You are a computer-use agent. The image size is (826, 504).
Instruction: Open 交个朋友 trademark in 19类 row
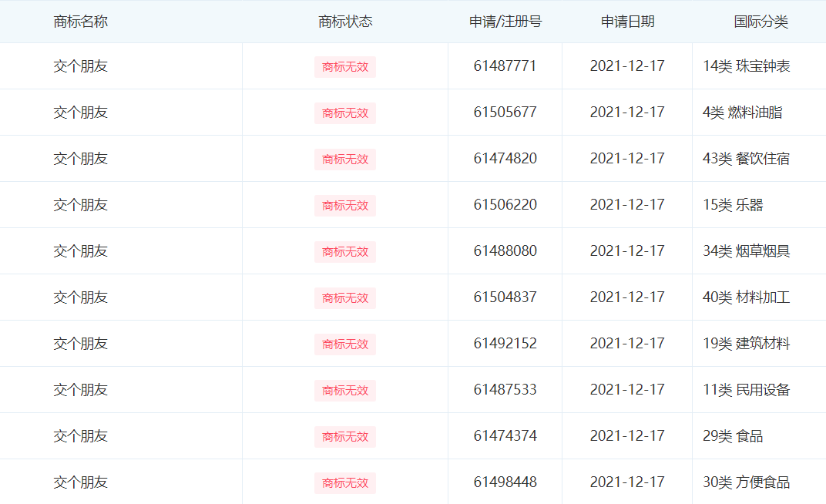(x=81, y=344)
